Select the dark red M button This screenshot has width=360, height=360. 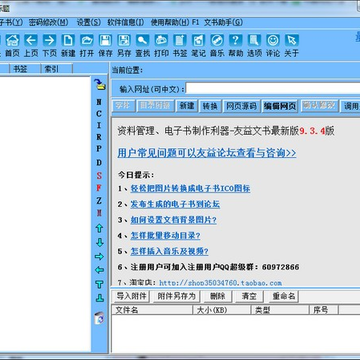pyautogui.click(x=99, y=213)
